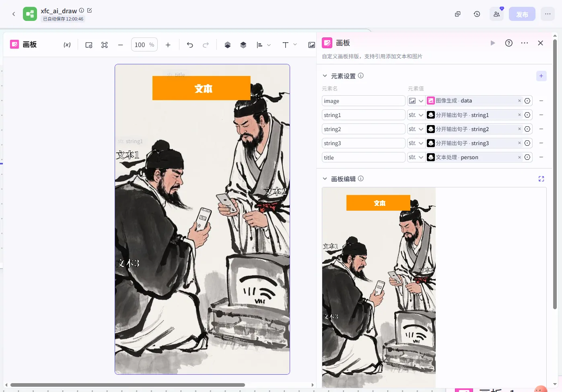Collapse the 画板编辑 section
Image resolution: width=562 pixels, height=392 pixels.
[x=325, y=179]
